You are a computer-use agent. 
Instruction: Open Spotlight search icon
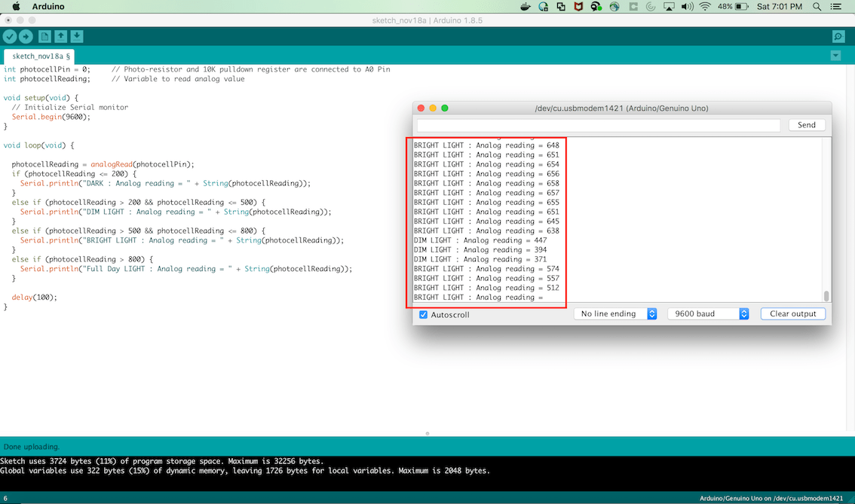(x=817, y=7)
